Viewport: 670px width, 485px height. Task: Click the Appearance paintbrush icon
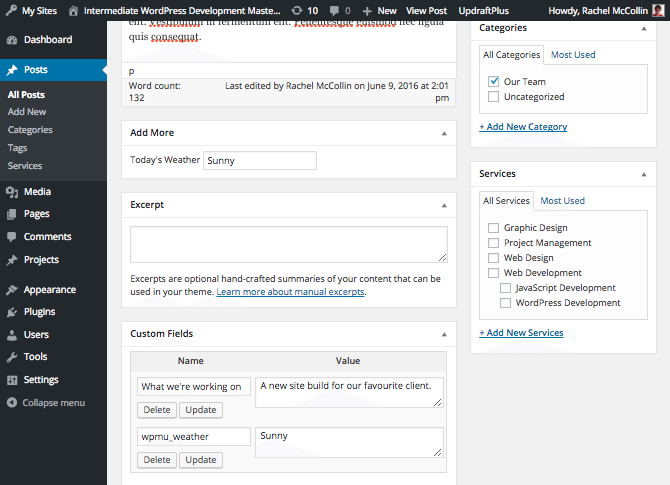[11, 290]
